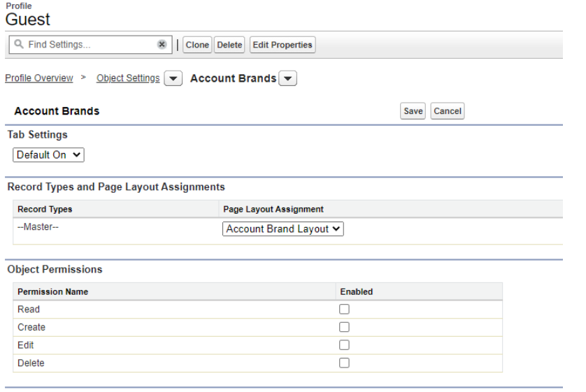Screen dimensions: 586x392
Task: Clear the Find Settings search box
Action: point(162,45)
